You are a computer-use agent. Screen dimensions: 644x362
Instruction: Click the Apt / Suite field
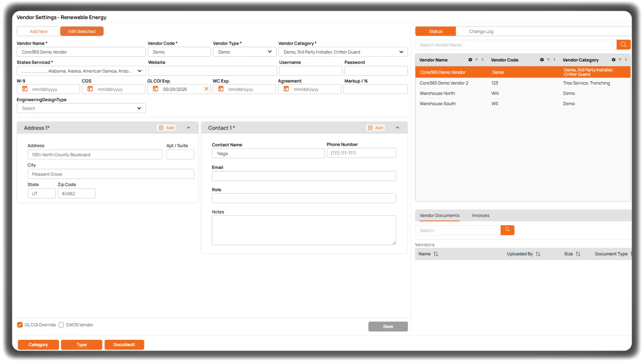[180, 154]
